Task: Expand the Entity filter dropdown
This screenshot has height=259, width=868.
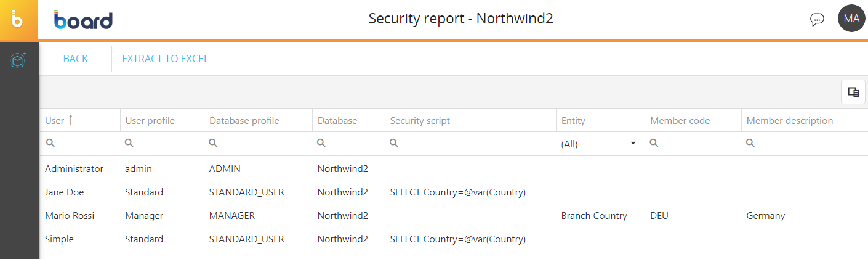Action: pyautogui.click(x=632, y=144)
